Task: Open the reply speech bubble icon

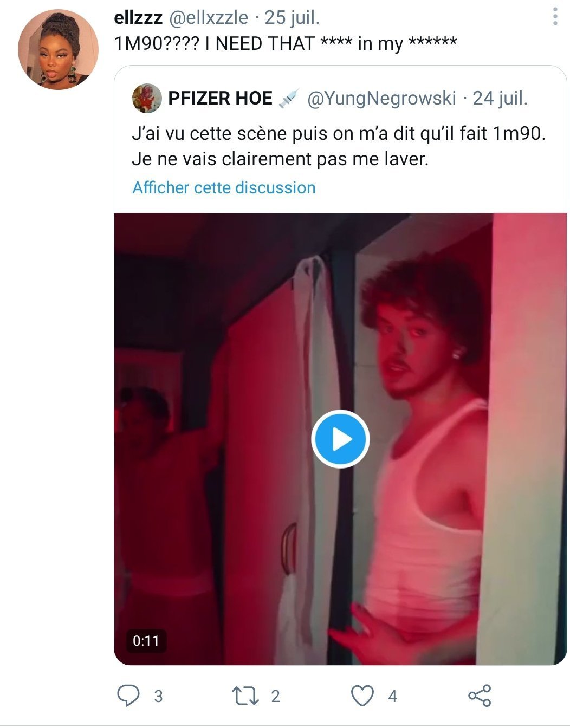Action: [128, 695]
